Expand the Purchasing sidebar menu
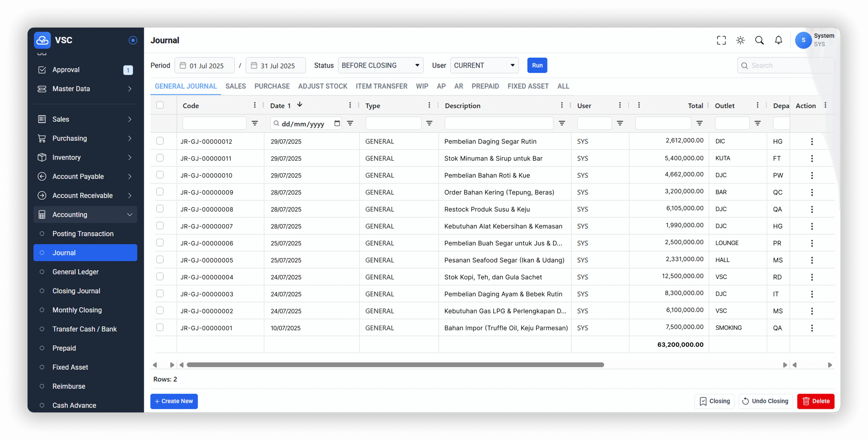This screenshot has height=440, width=868. (x=85, y=138)
